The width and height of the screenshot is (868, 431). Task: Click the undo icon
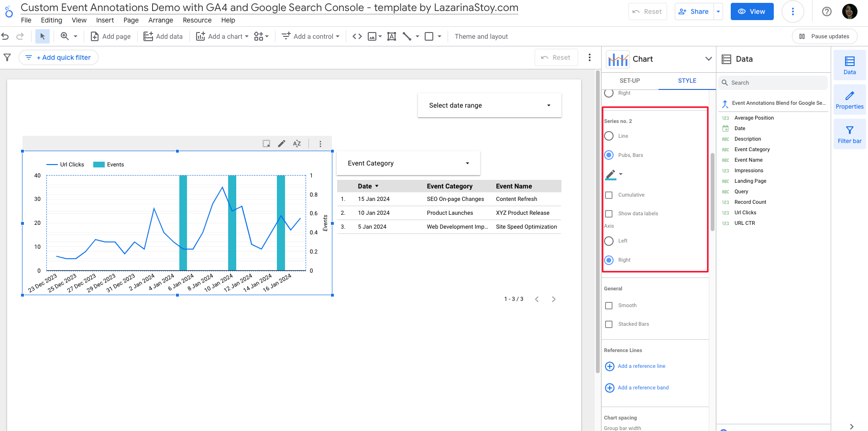(5, 36)
